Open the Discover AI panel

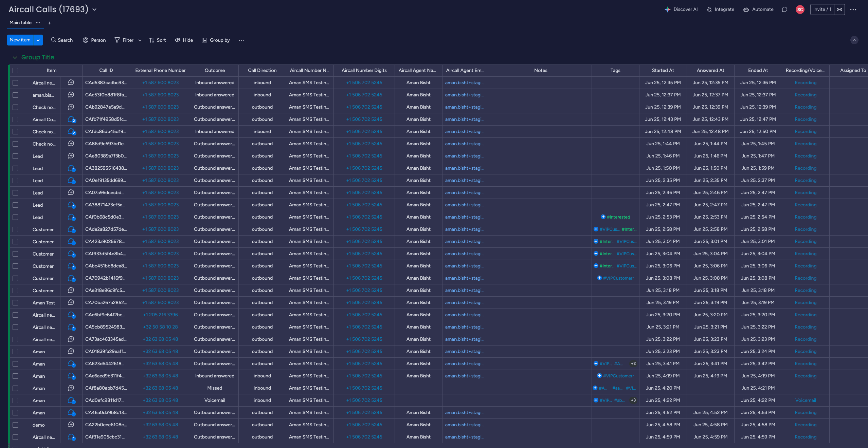click(x=681, y=9)
